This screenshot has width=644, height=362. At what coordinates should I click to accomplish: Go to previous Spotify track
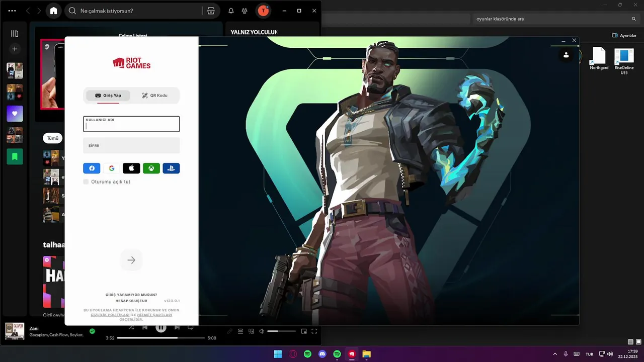[x=145, y=327]
